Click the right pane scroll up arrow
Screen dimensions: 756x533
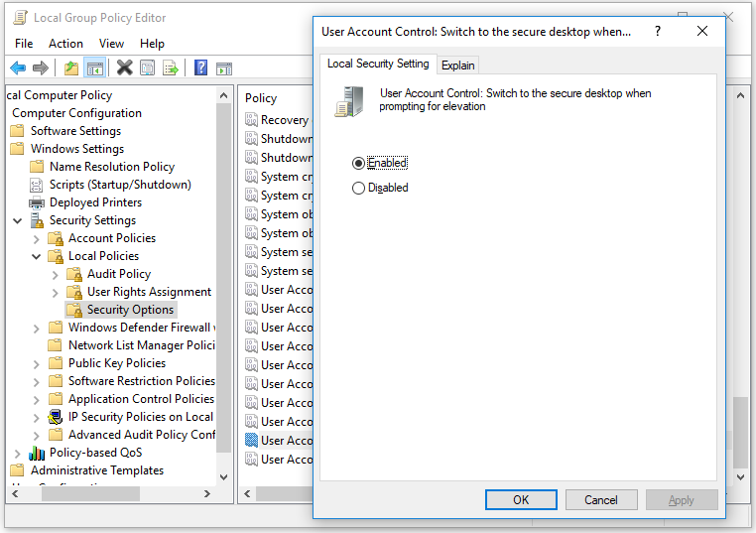[x=740, y=95]
